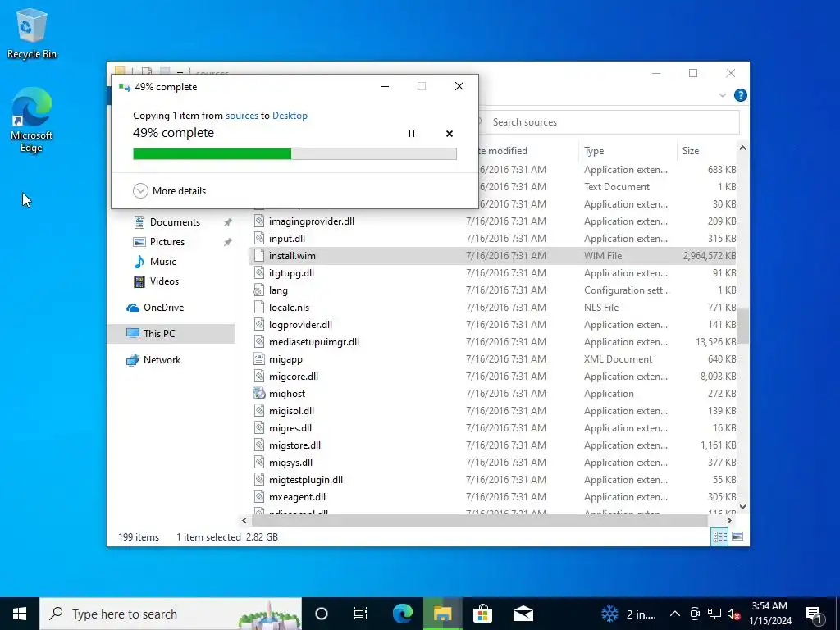Select This PC in navigation pane
The height and width of the screenshot is (630, 840).
coord(171,333)
